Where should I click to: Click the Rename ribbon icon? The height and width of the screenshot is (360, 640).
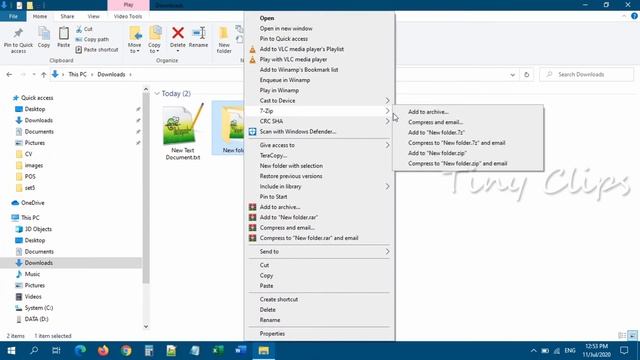coord(198,37)
